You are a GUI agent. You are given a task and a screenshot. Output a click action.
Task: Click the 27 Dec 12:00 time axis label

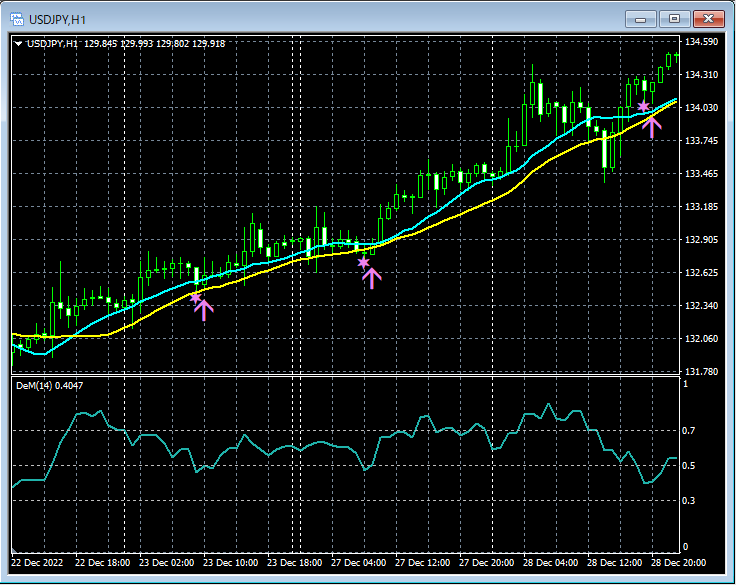coord(422,562)
